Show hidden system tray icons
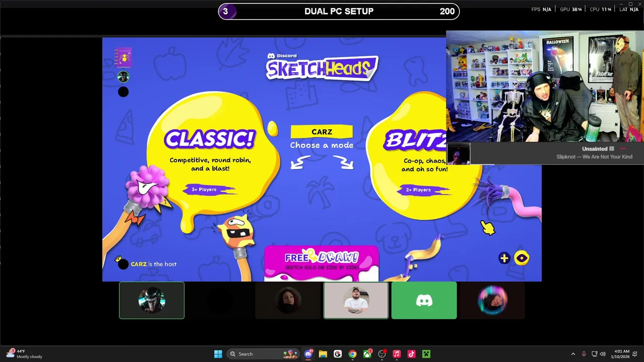 [573, 354]
